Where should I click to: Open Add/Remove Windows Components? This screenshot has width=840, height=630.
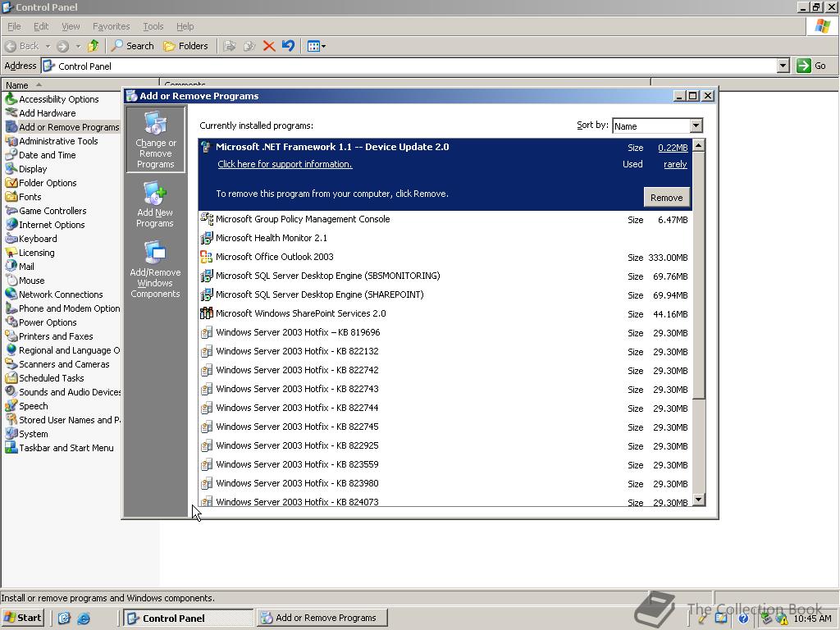click(x=155, y=269)
